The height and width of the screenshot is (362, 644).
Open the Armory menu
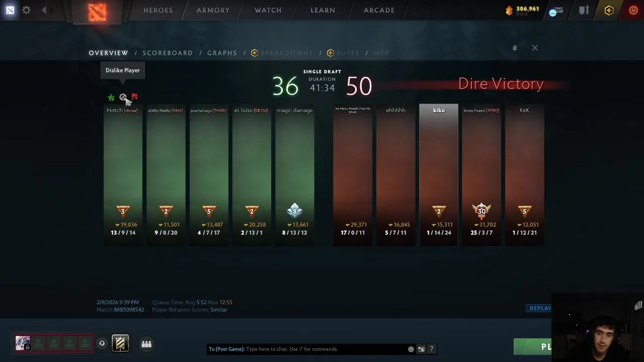[213, 10]
